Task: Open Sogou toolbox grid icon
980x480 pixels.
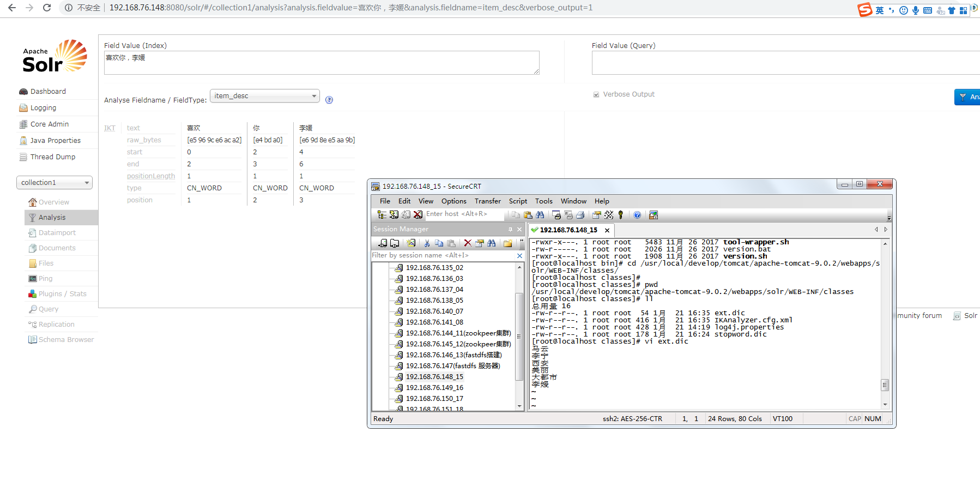Action: 963,10
